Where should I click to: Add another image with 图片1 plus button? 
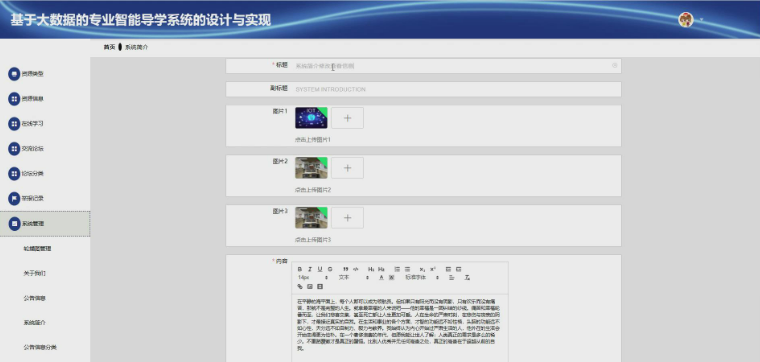tap(348, 118)
